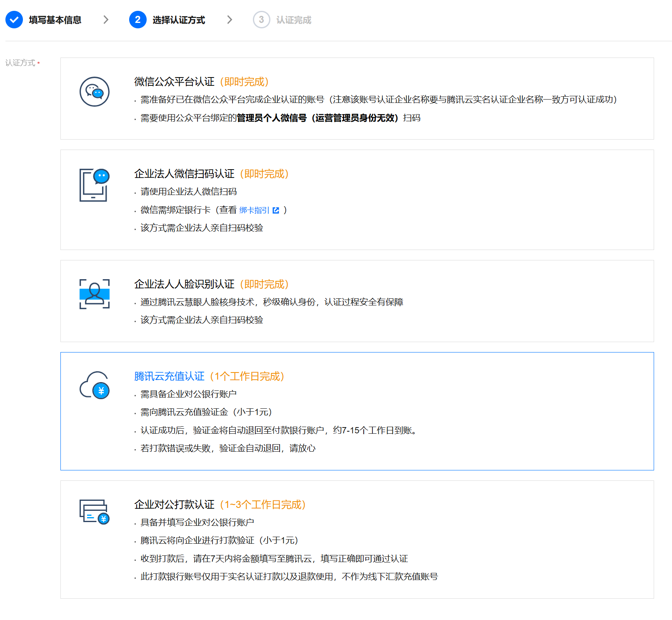This screenshot has width=672, height=620.
Task: Click the 认证完成 step label
Action: [x=294, y=20]
